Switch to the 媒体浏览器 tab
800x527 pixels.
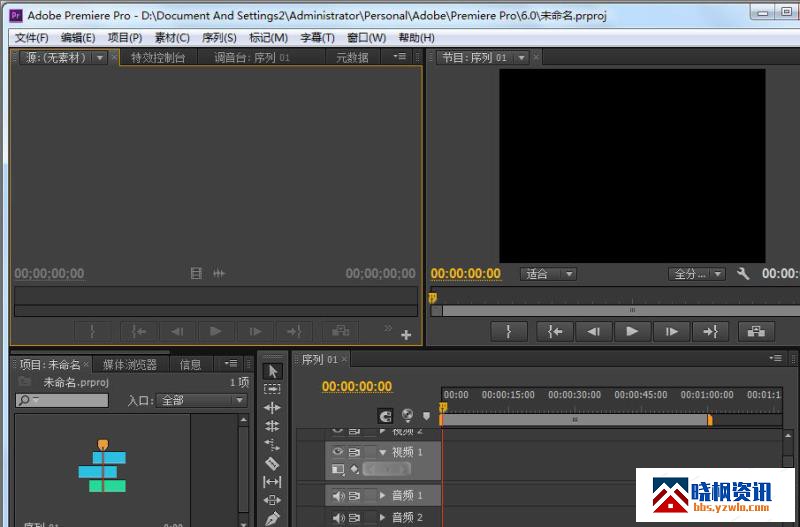pyautogui.click(x=130, y=364)
